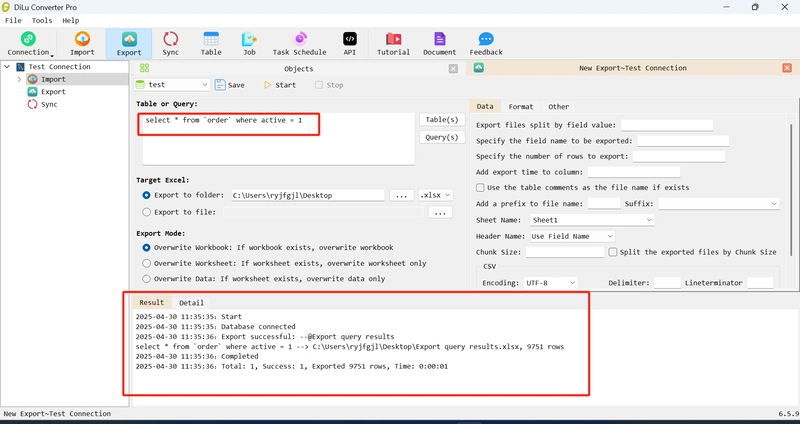Click the Chunk Size input field

tap(565, 252)
